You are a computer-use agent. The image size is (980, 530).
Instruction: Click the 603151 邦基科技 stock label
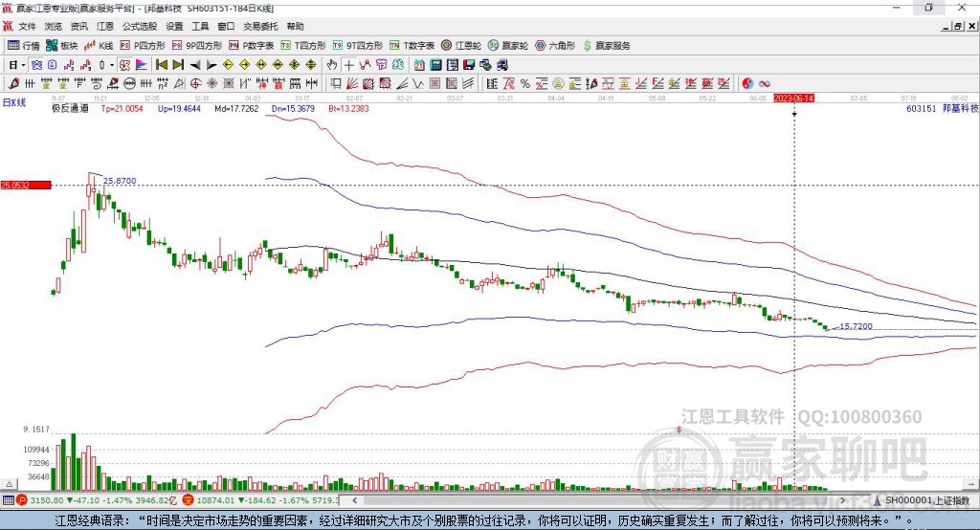tap(943, 108)
